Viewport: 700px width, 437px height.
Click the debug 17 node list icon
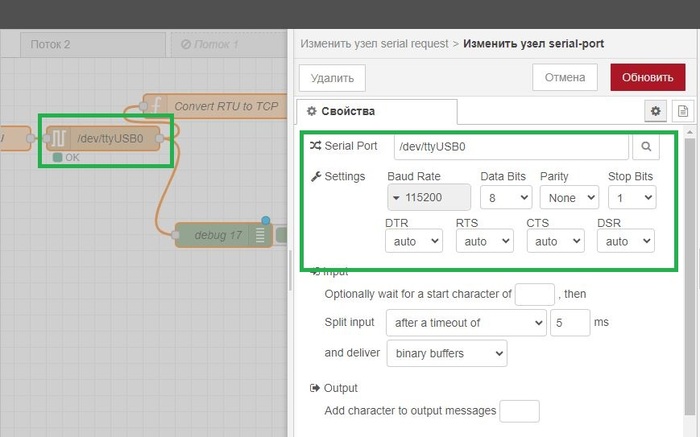pos(260,235)
